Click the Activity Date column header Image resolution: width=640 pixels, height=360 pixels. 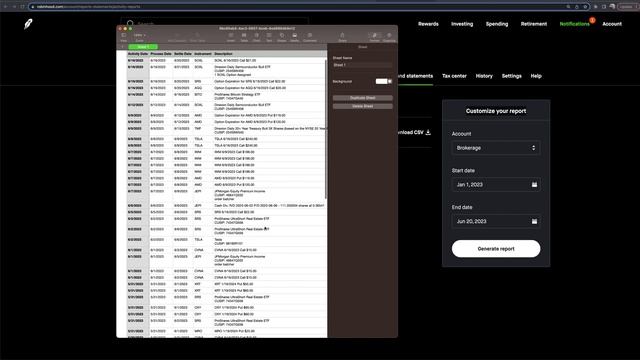click(138, 54)
